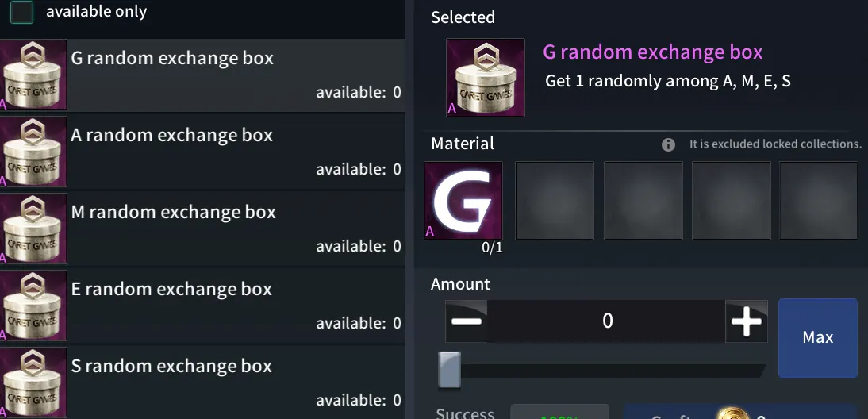Click A random exchange box icon
Image resolution: width=868 pixels, height=419 pixels.
click(x=33, y=152)
